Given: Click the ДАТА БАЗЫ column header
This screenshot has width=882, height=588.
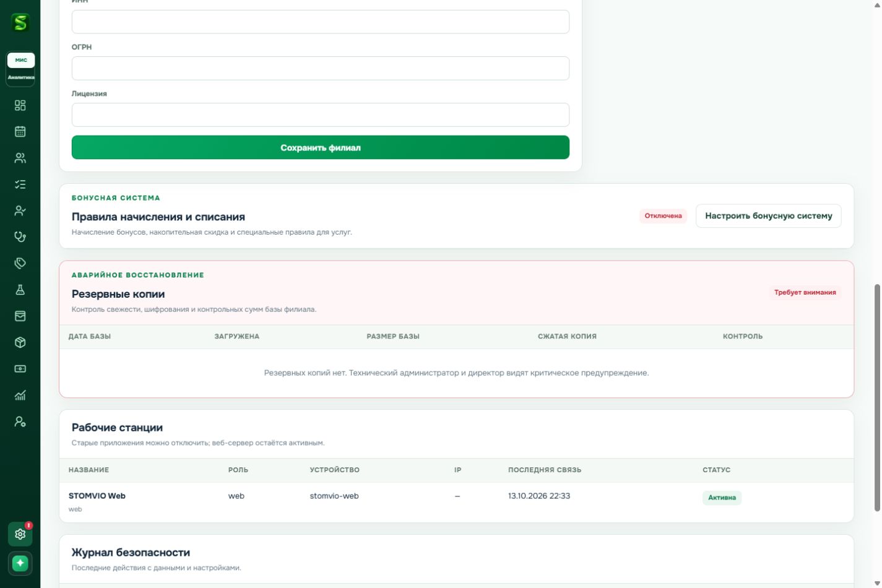Looking at the screenshot, I should 90,337.
